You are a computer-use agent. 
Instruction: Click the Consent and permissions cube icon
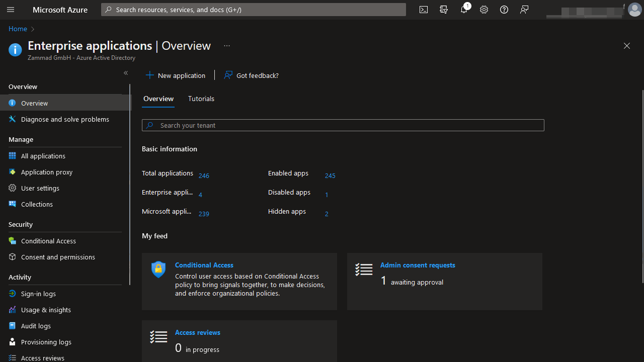tap(13, 257)
